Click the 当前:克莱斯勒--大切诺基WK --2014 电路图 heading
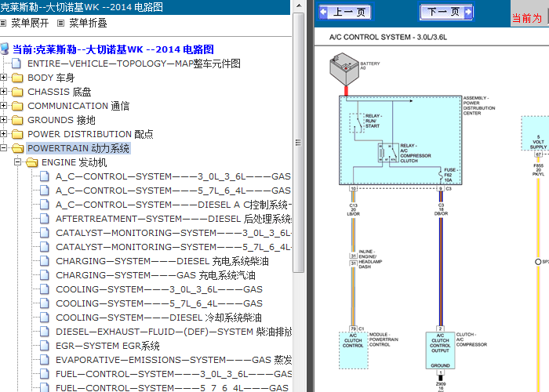 click(x=113, y=49)
